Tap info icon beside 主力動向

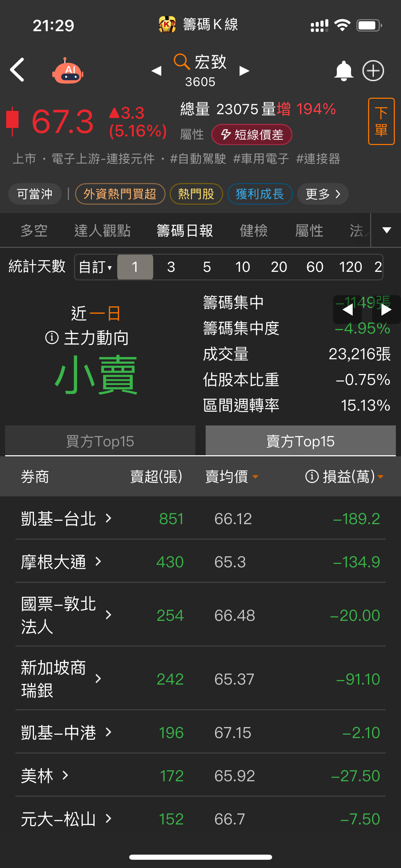pos(52,338)
